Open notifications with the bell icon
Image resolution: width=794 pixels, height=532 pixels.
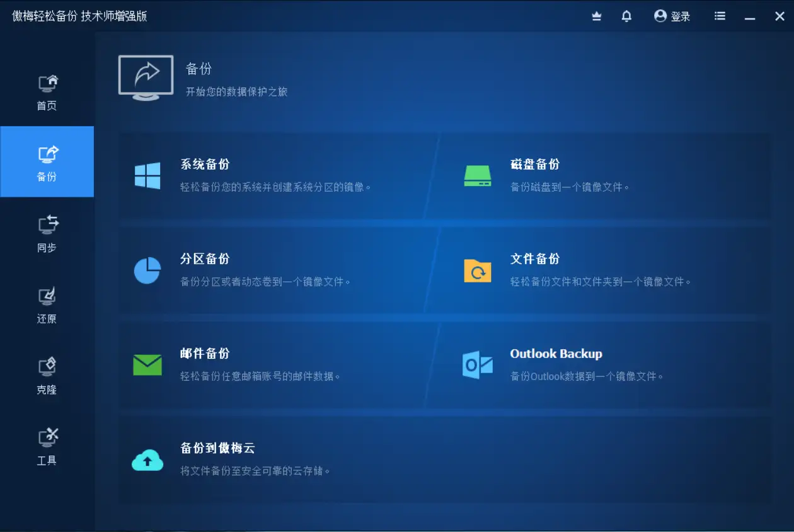626,16
